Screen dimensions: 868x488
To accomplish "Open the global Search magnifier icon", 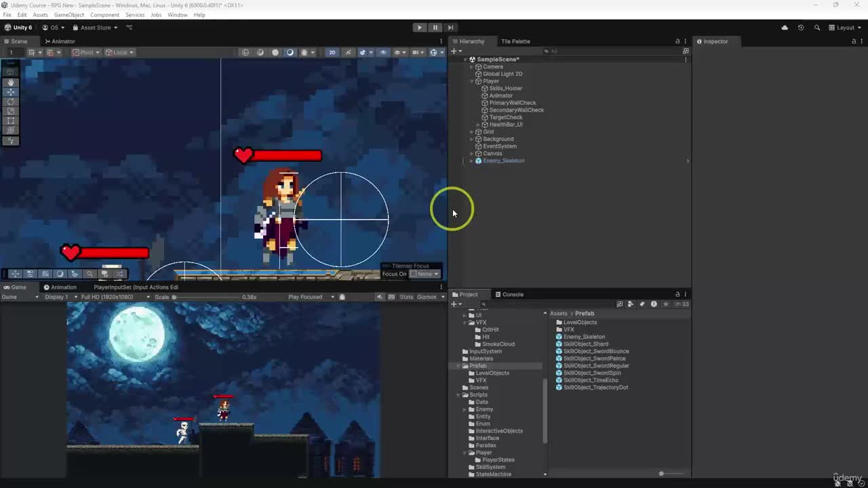I will (x=817, y=28).
